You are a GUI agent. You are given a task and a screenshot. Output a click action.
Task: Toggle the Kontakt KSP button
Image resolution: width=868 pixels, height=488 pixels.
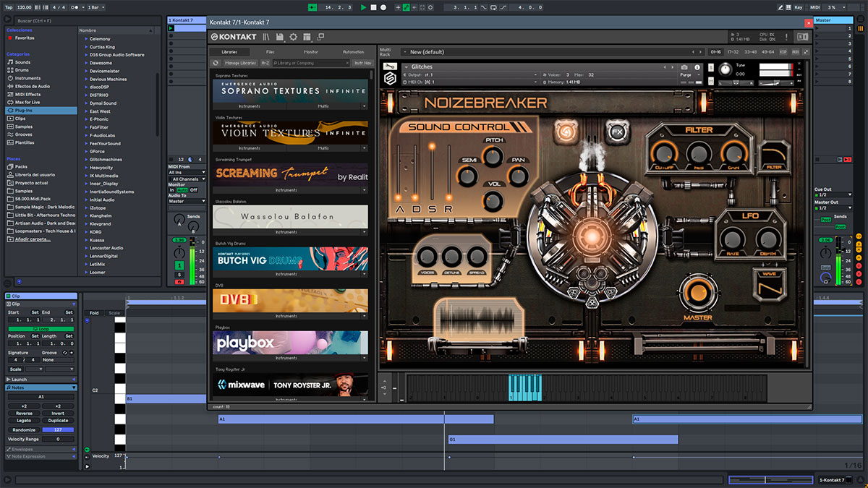pyautogui.click(x=784, y=52)
